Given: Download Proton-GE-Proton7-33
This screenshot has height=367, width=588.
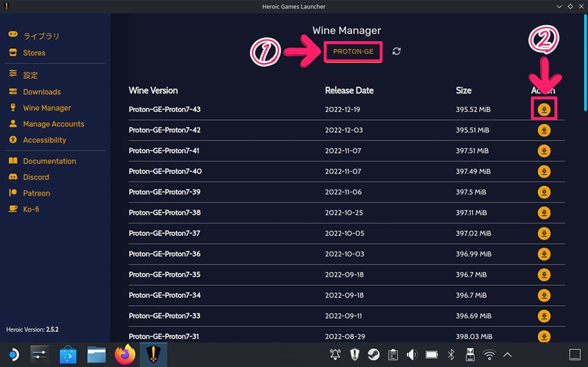Looking at the screenshot, I should click(544, 316).
